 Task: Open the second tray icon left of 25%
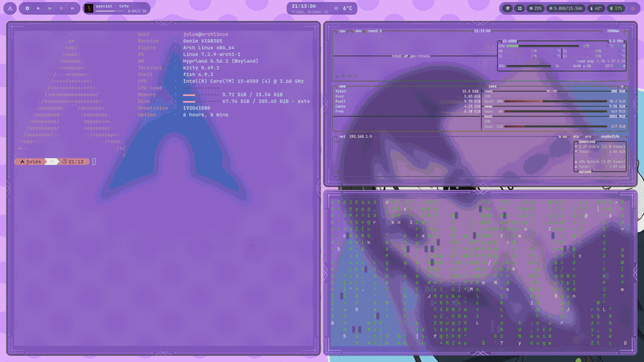pyautogui.click(x=519, y=8)
